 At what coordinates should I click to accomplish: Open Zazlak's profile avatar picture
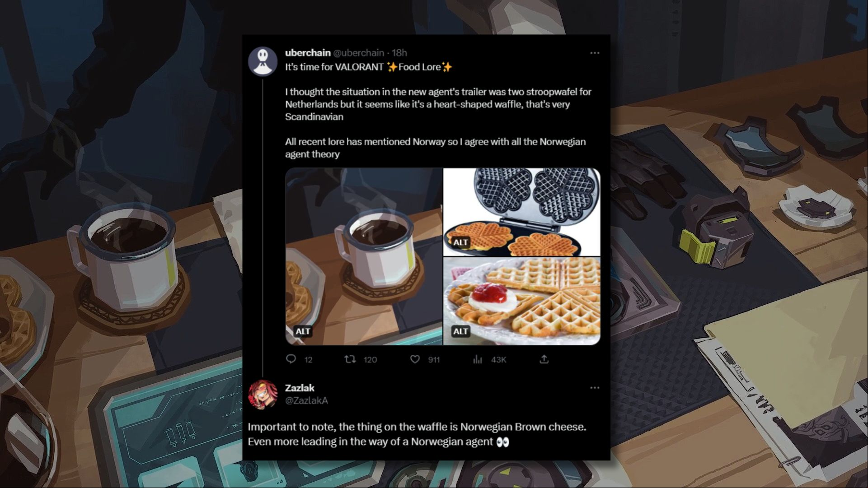263,394
